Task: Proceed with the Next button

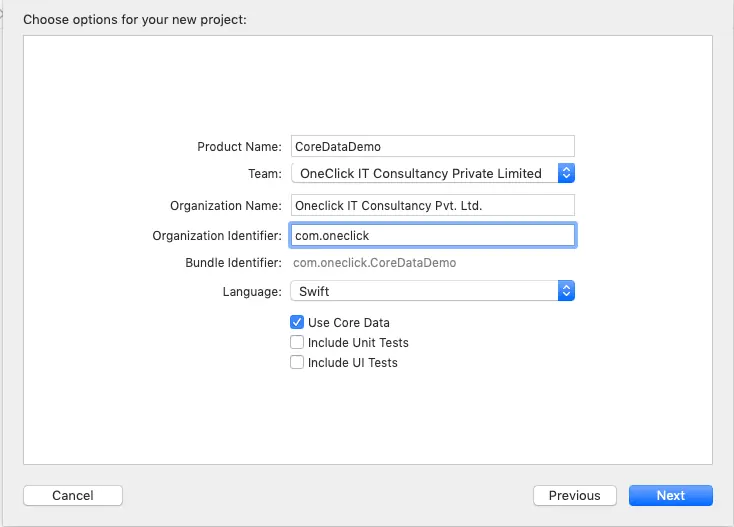Action: point(671,495)
